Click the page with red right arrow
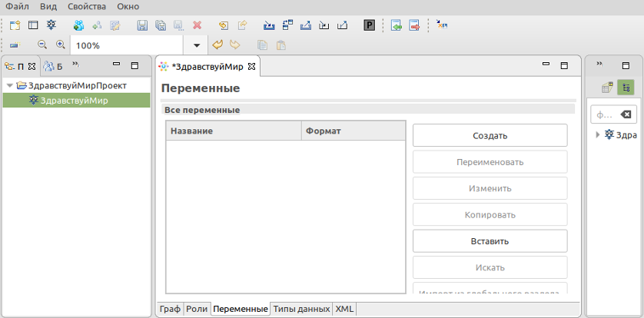 414,25
